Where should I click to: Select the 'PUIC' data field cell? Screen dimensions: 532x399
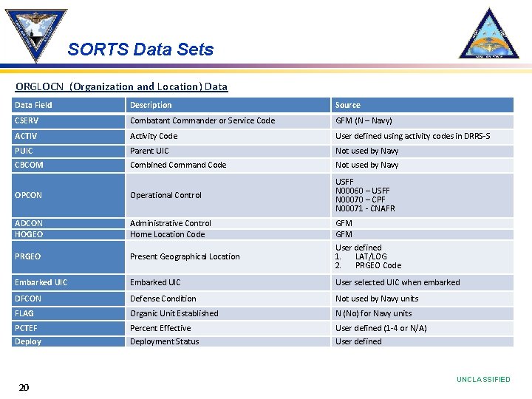(x=68, y=151)
